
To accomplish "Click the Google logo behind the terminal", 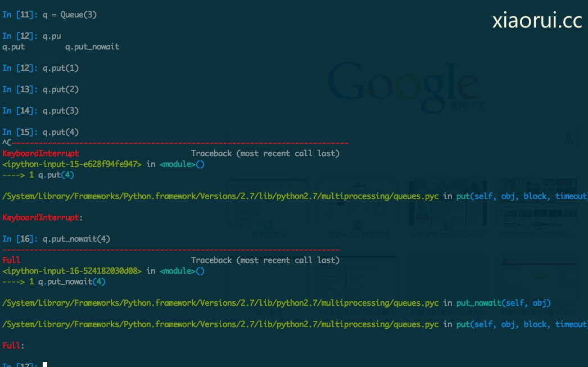I will tap(402, 84).
